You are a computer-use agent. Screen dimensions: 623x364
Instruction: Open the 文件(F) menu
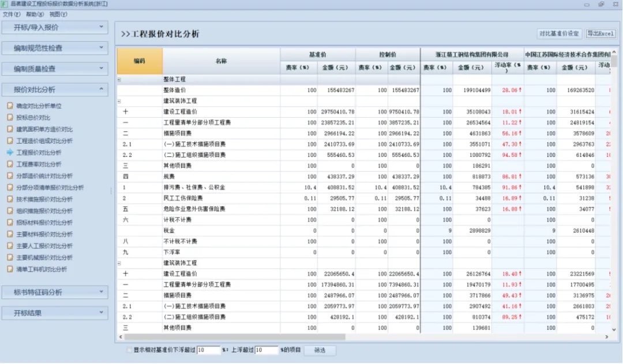tap(12, 14)
